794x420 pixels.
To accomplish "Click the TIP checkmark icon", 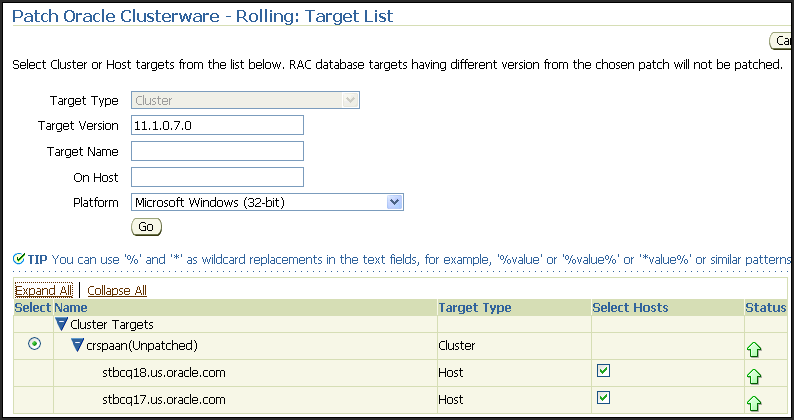I will pos(19,259).
